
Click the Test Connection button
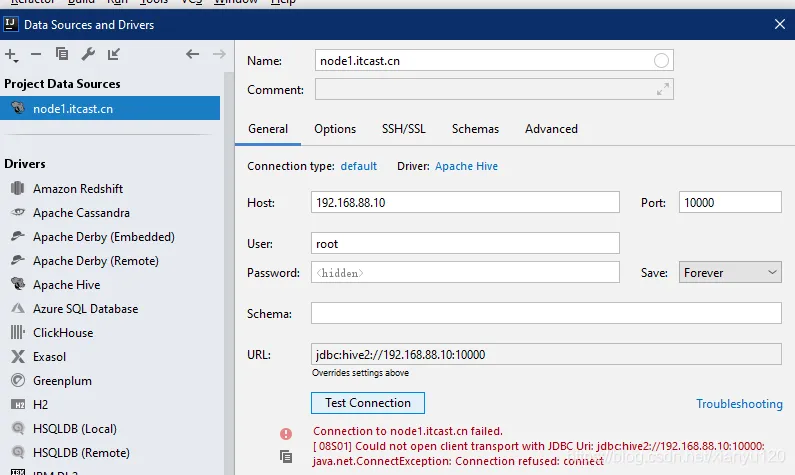tap(368, 403)
